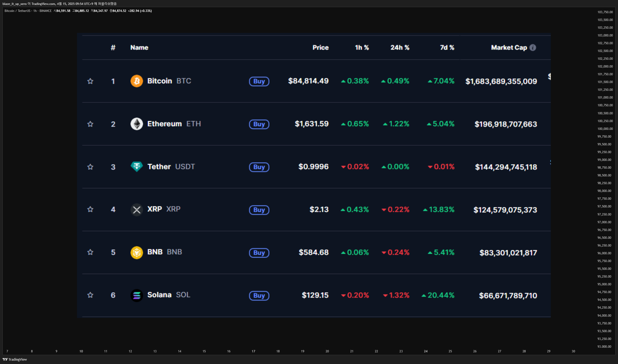Star Solana as a favorite

click(x=90, y=295)
